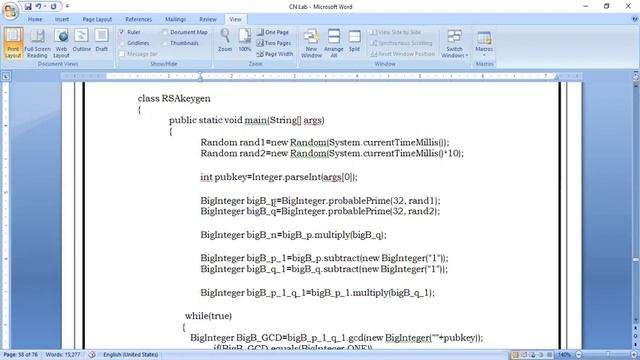Split the document window
Image resolution: width=640 pixels, height=360 pixels.
(354, 40)
